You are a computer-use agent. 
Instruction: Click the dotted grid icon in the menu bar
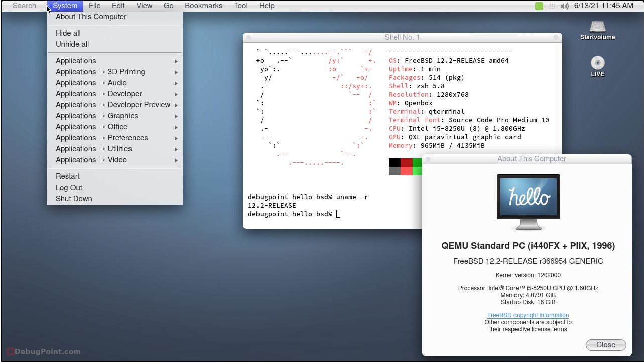[x=552, y=6]
